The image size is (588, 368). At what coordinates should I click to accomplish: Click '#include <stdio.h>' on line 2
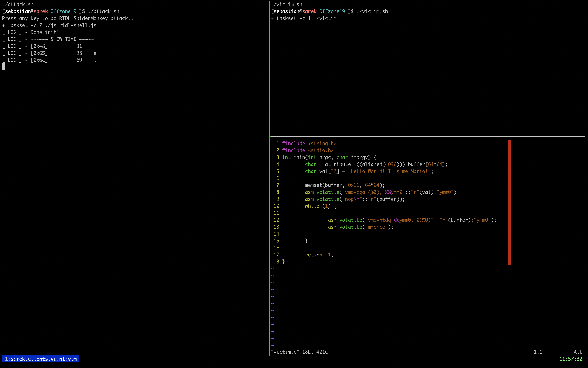308,150
